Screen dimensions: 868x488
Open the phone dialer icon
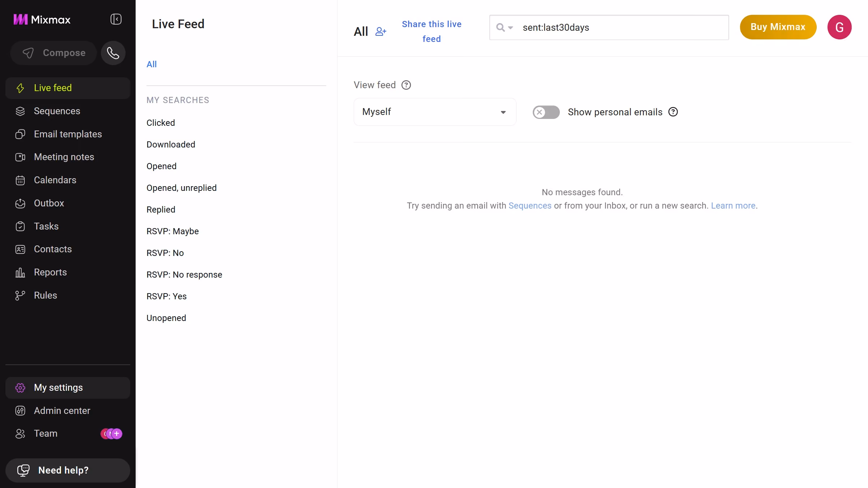[x=113, y=53]
